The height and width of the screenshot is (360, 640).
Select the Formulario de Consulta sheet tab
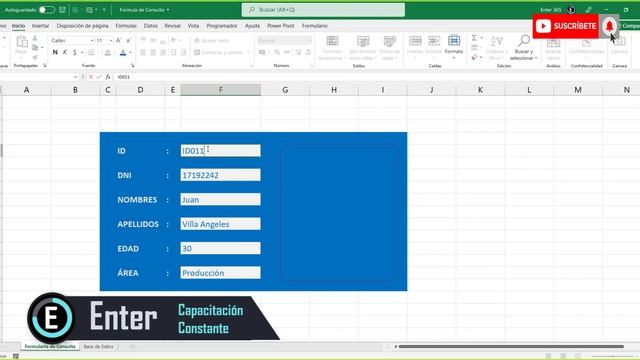[x=50, y=347]
